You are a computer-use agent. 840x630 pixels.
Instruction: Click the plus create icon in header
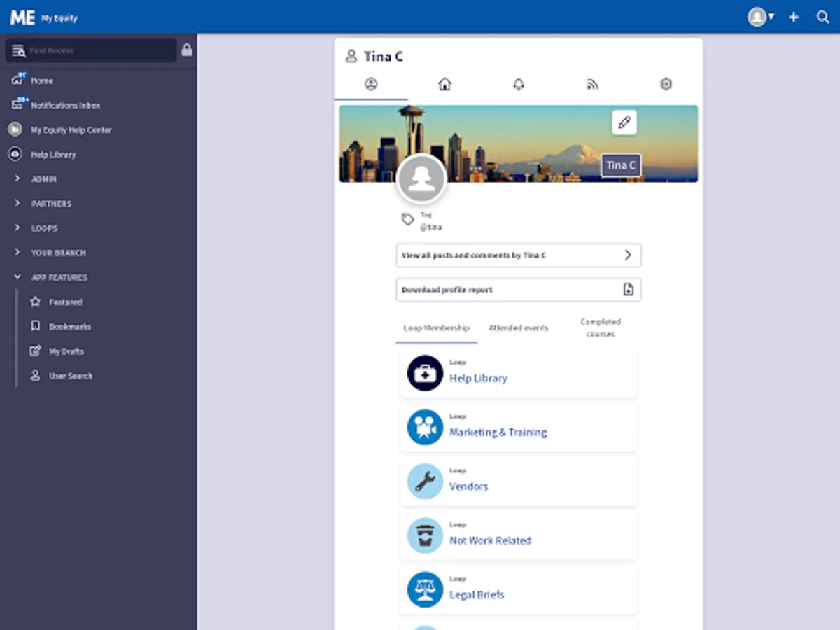pos(794,17)
